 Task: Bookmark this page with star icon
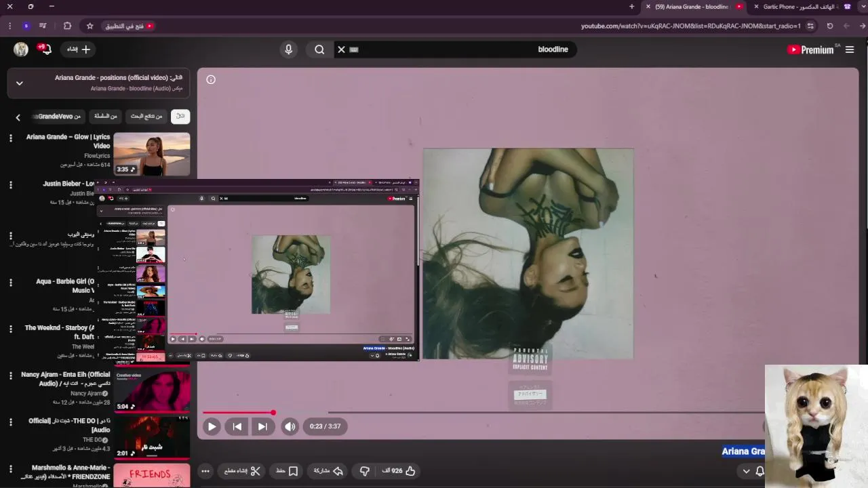pos(90,26)
